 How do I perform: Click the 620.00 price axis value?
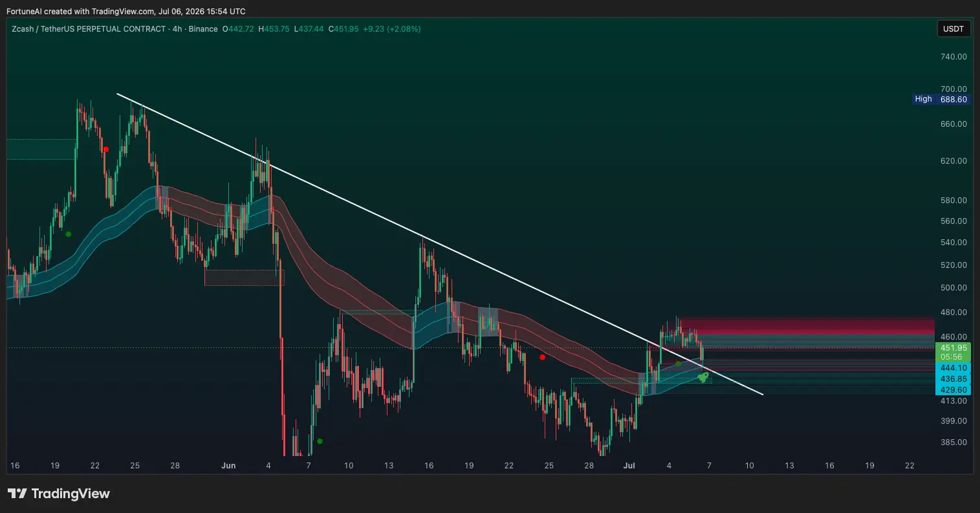pyautogui.click(x=953, y=161)
